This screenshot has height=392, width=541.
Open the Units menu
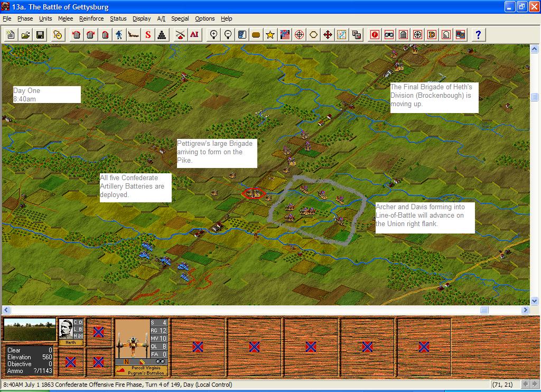[45, 18]
